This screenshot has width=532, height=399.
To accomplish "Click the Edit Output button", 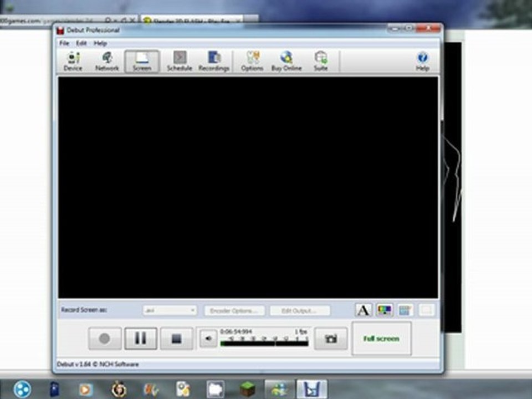I will [x=300, y=310].
